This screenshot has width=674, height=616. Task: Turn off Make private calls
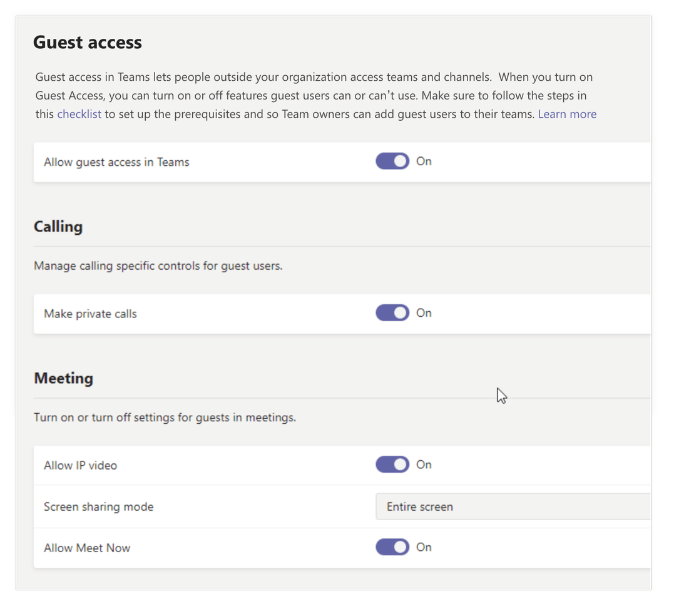tap(392, 312)
